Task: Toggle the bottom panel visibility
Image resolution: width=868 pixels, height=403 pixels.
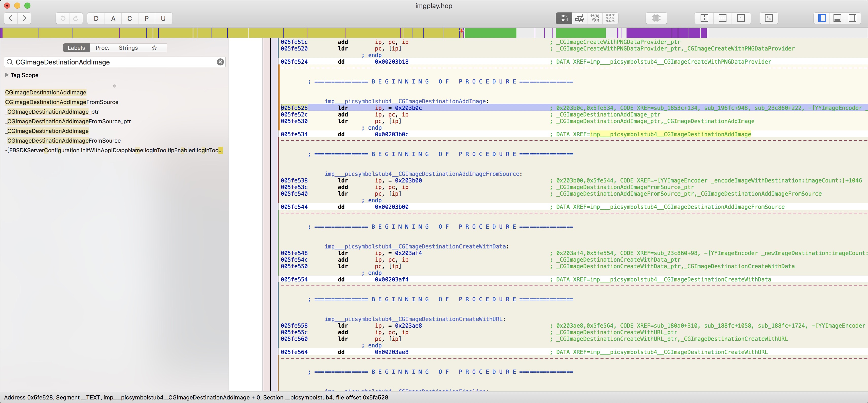Action: pyautogui.click(x=837, y=18)
